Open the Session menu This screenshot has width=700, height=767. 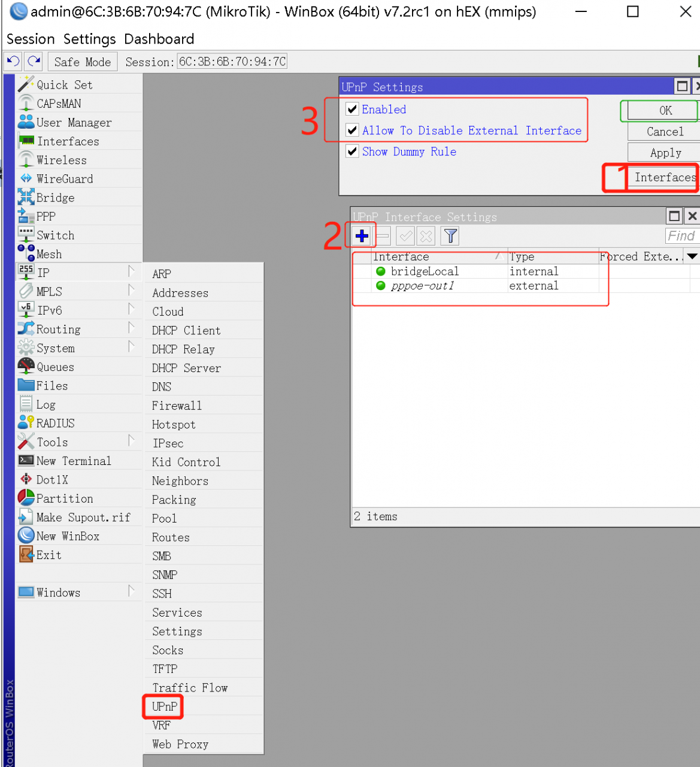(31, 39)
